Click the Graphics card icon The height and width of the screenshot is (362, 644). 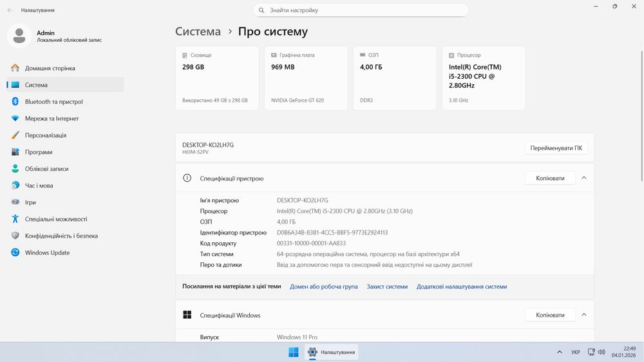(274, 55)
